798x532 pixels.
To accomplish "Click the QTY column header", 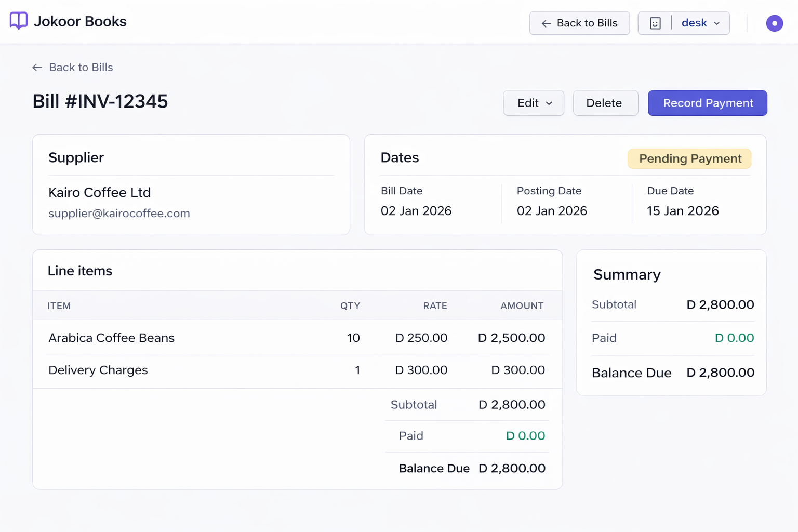I will [350, 306].
